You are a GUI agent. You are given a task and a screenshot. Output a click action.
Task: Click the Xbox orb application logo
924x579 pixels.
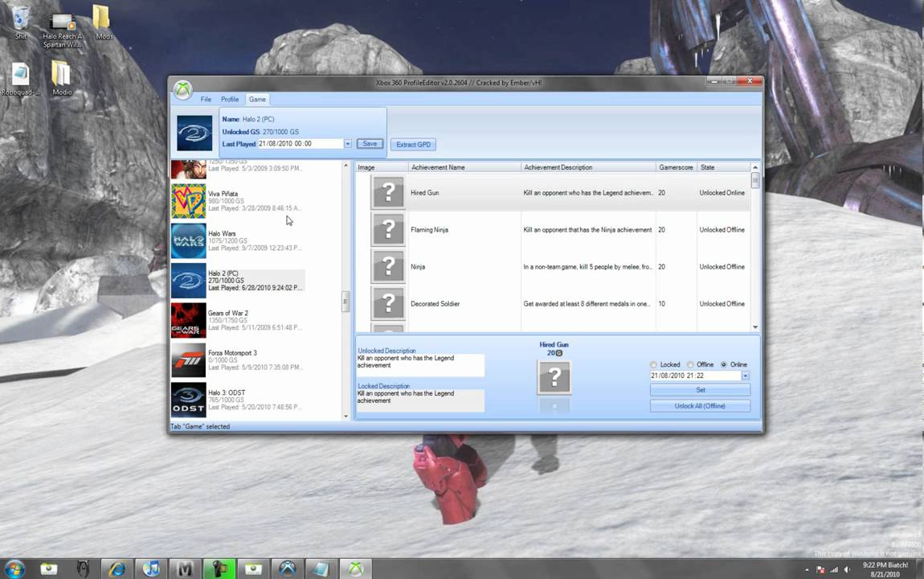[183, 90]
